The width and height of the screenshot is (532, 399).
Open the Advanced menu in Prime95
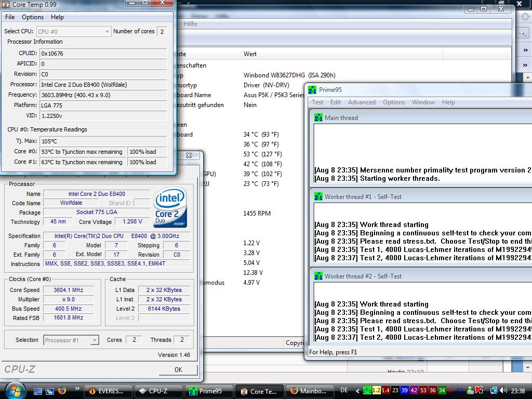[362, 102]
